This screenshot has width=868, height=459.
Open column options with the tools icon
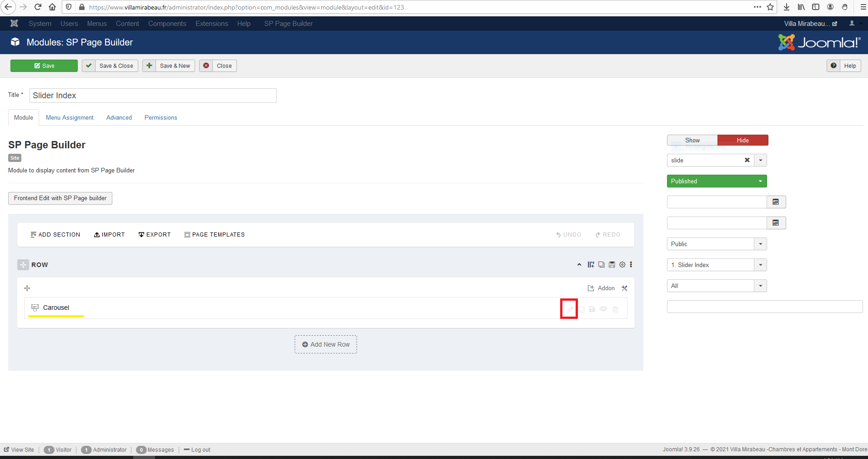click(x=625, y=288)
